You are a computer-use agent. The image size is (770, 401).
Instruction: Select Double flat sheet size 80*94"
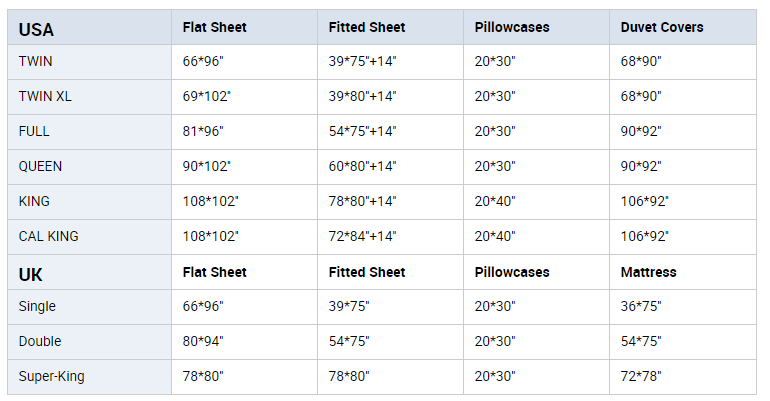click(x=203, y=341)
